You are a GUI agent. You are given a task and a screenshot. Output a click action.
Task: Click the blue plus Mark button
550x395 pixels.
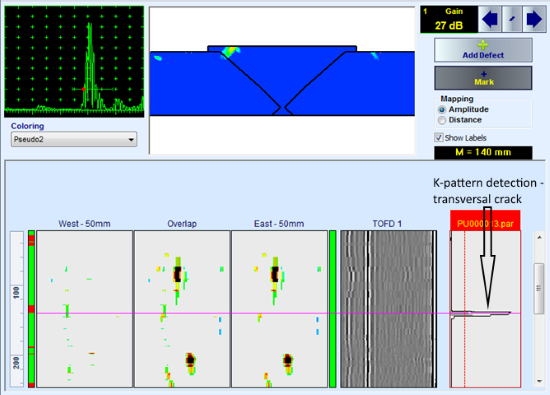pos(483,78)
